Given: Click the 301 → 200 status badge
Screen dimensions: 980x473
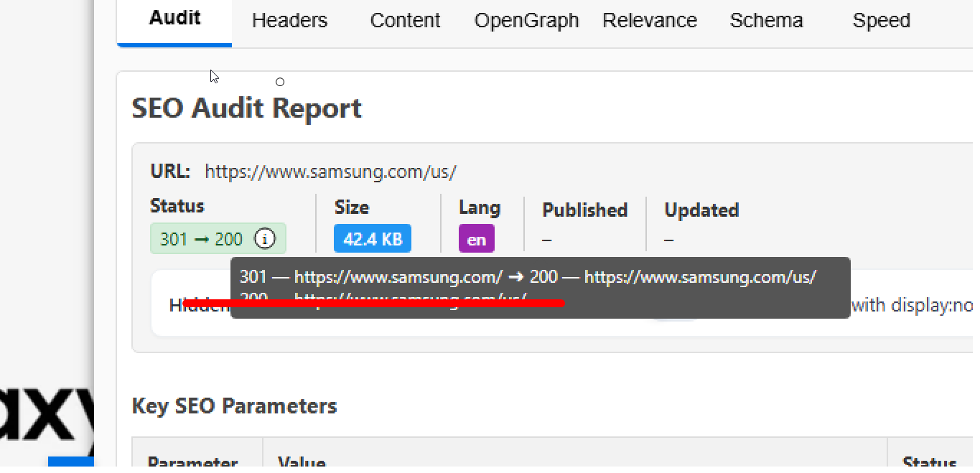Looking at the screenshot, I should point(218,238).
